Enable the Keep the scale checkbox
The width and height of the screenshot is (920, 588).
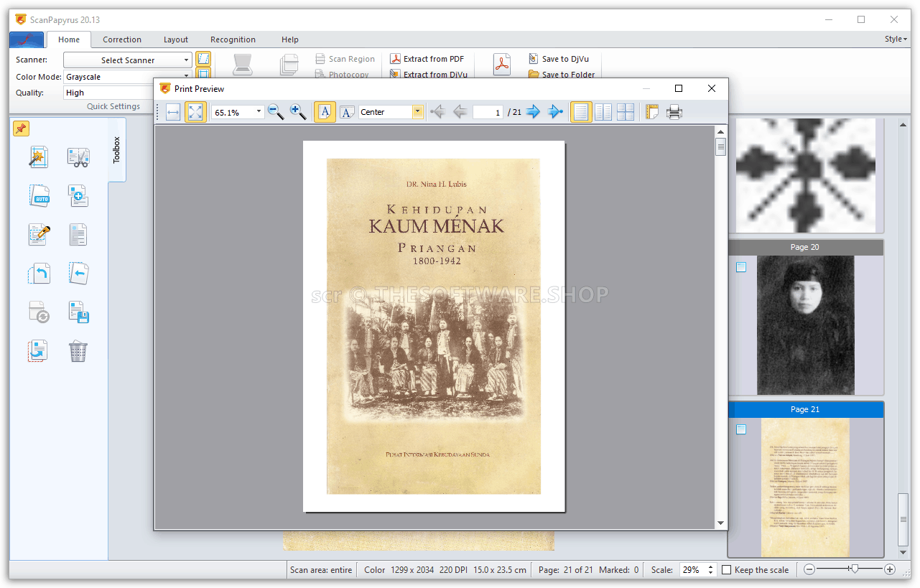[726, 570]
